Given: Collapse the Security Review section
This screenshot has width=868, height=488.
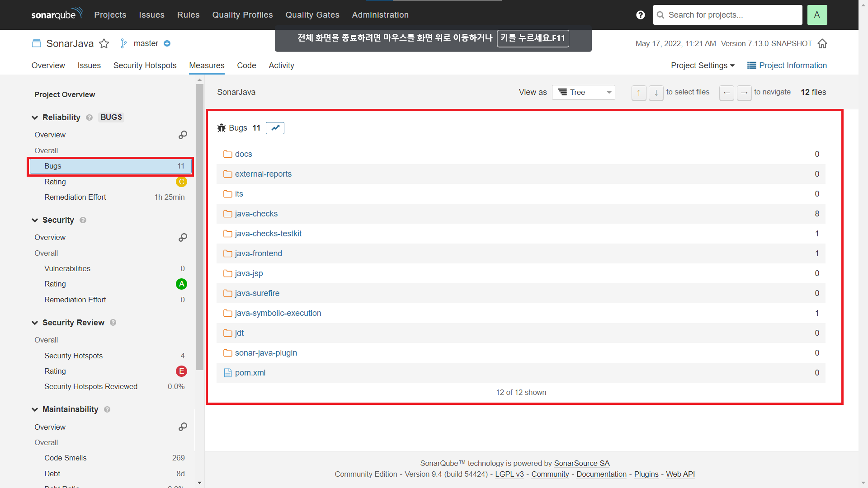Looking at the screenshot, I should click(35, 323).
